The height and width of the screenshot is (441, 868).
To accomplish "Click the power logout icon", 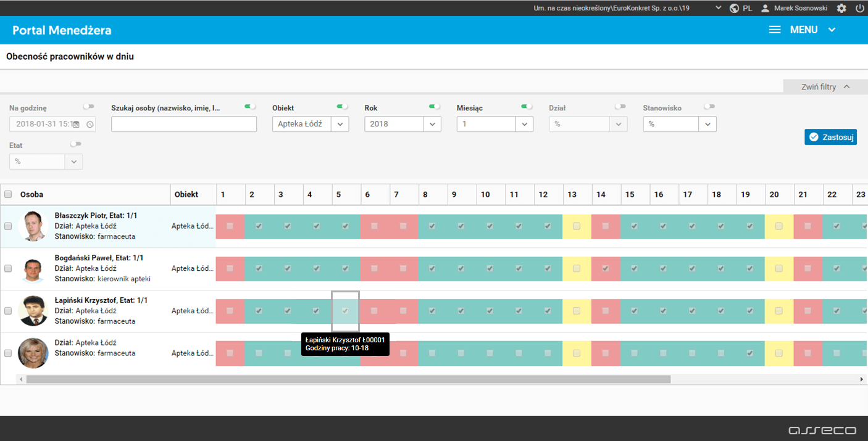I will point(859,9).
